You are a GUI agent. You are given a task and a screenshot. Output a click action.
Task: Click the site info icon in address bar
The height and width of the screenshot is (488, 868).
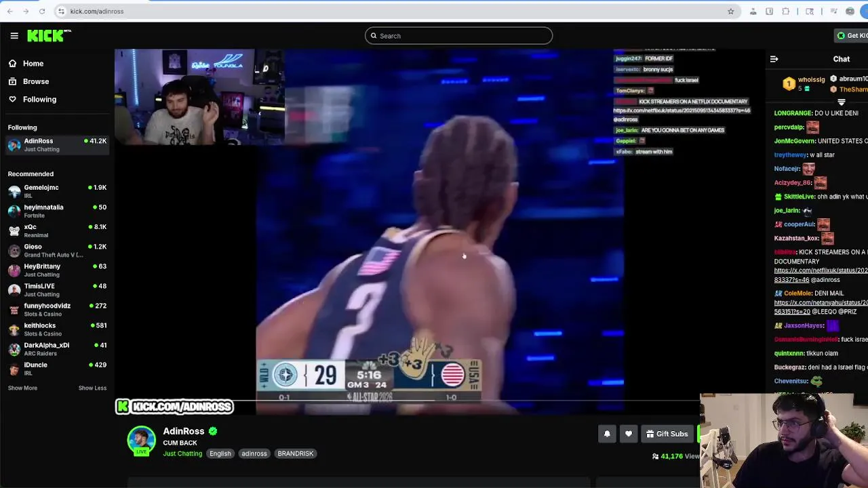61,12
